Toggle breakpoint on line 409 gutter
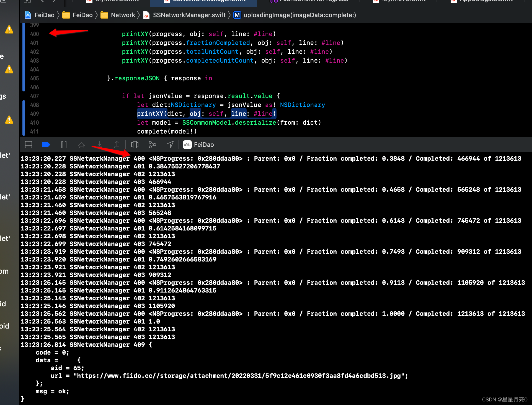 coord(35,114)
